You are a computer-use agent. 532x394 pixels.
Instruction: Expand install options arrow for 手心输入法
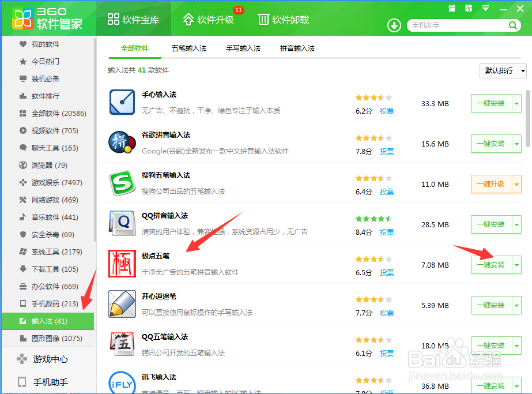tap(517, 103)
